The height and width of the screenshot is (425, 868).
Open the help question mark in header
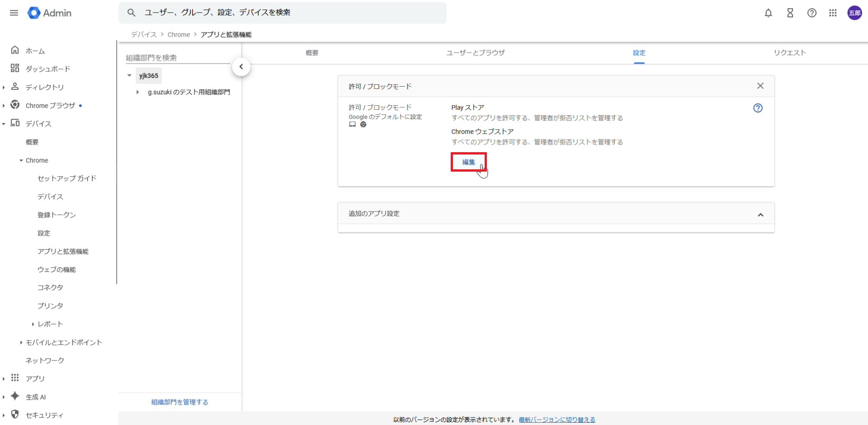pyautogui.click(x=811, y=13)
